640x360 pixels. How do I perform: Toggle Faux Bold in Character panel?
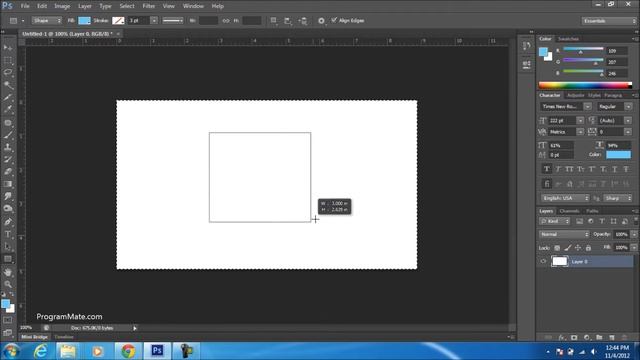[x=547, y=169]
